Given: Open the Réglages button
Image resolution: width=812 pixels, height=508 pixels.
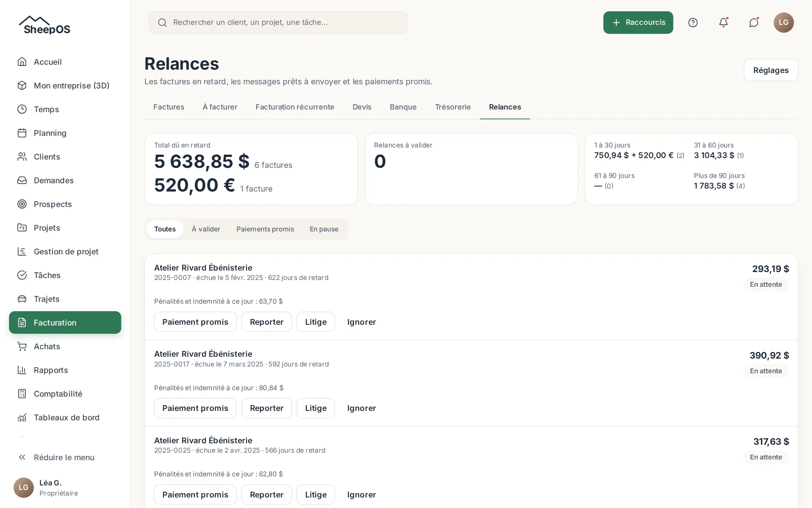Looking at the screenshot, I should pos(771,70).
